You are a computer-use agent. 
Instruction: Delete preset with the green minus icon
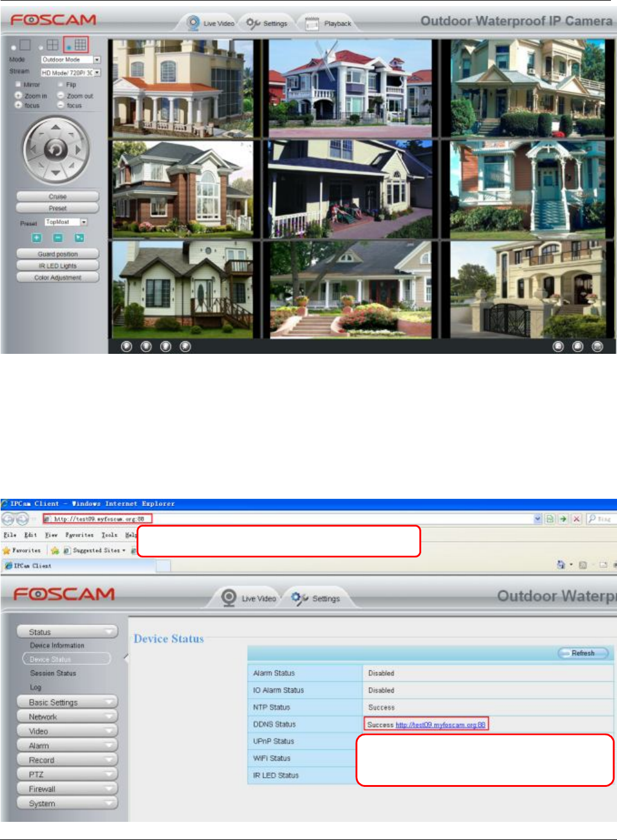(58, 238)
